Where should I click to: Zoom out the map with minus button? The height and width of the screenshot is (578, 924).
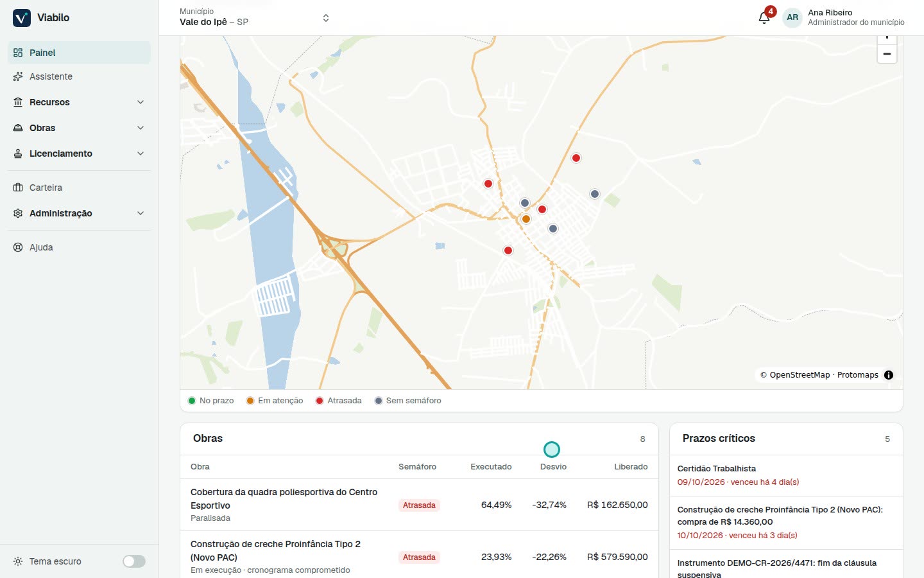click(x=887, y=54)
